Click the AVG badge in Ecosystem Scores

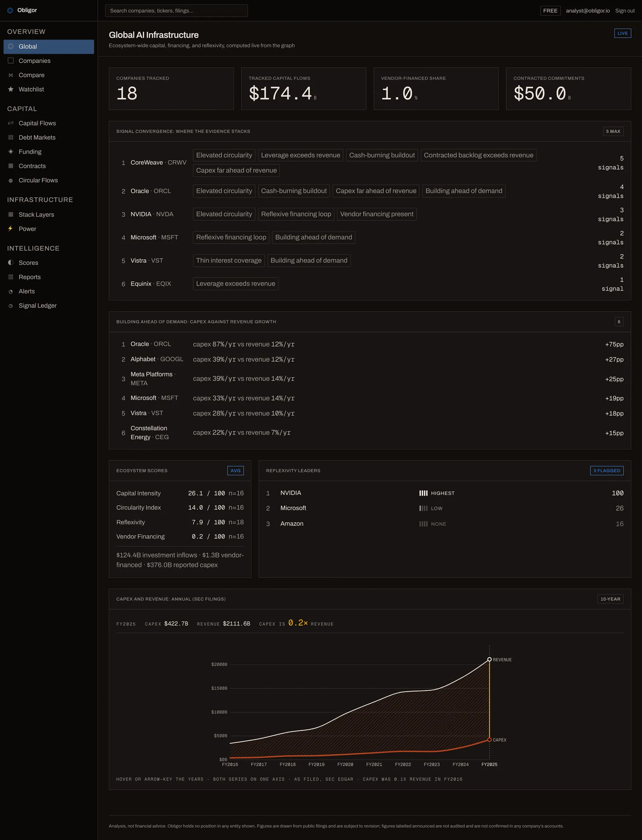pos(236,471)
